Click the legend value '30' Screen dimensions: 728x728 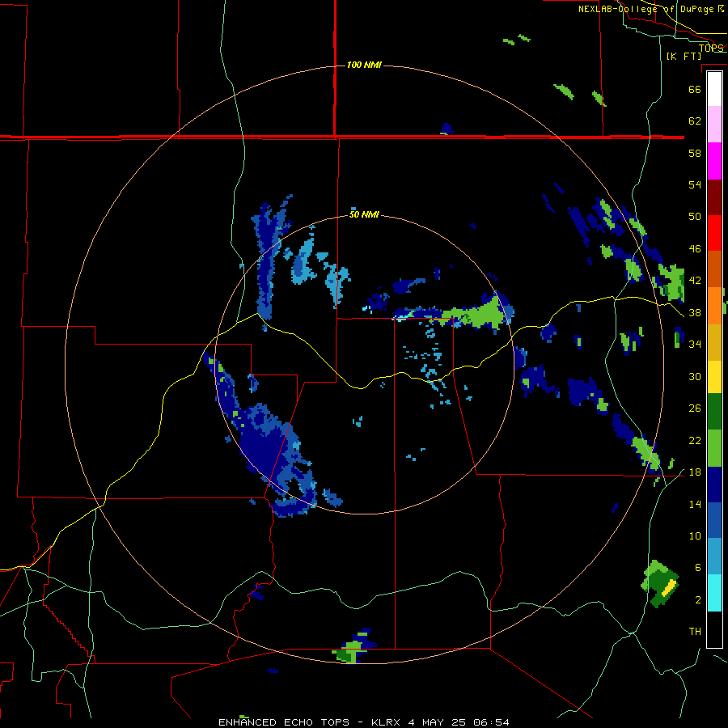click(695, 376)
